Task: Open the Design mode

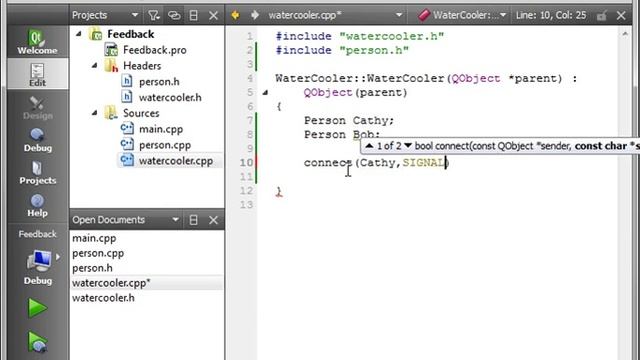Action: [37, 107]
